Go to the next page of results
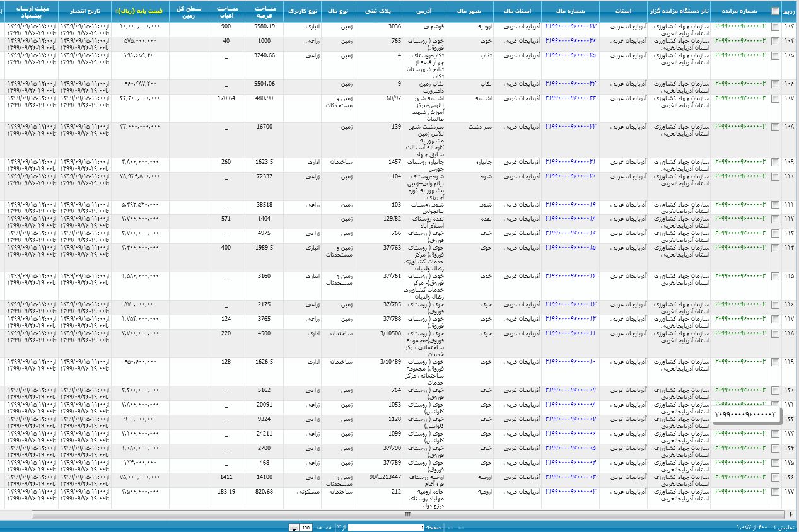This screenshot has width=799, height=532. 329,528
